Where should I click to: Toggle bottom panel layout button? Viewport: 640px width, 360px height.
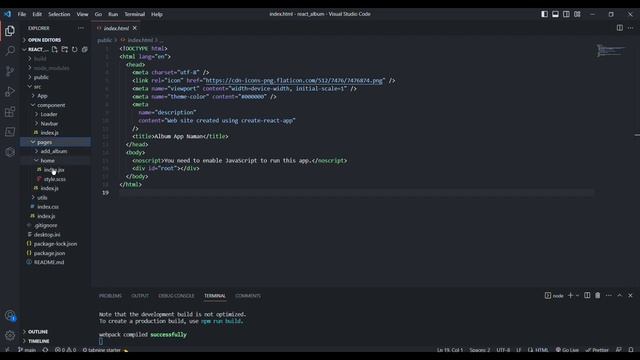[x=556, y=14]
